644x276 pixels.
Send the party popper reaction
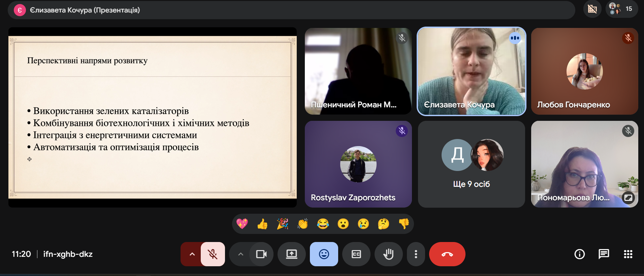(283, 224)
